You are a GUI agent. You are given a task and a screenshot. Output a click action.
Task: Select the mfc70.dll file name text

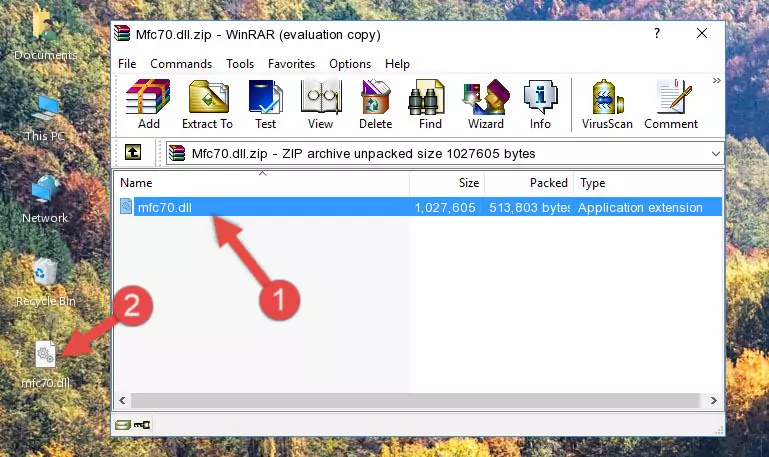click(165, 207)
